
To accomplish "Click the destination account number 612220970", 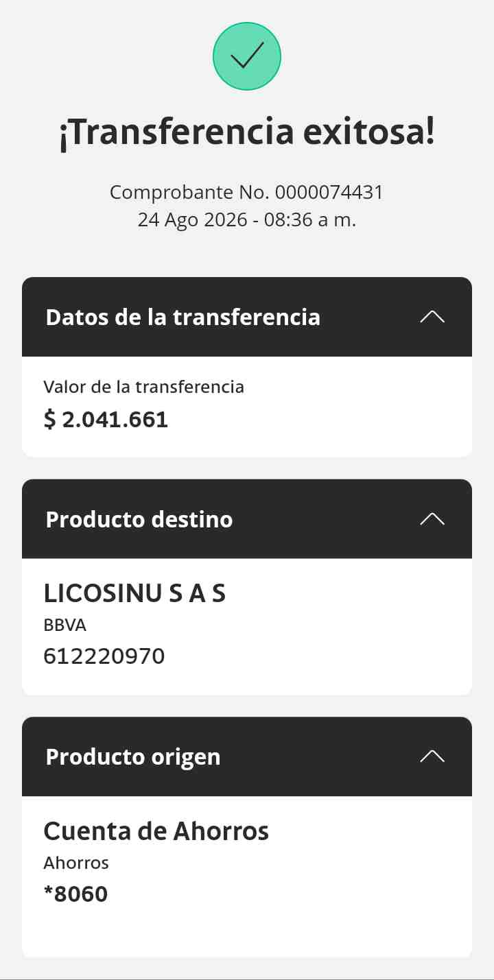I will pyautogui.click(x=104, y=656).
